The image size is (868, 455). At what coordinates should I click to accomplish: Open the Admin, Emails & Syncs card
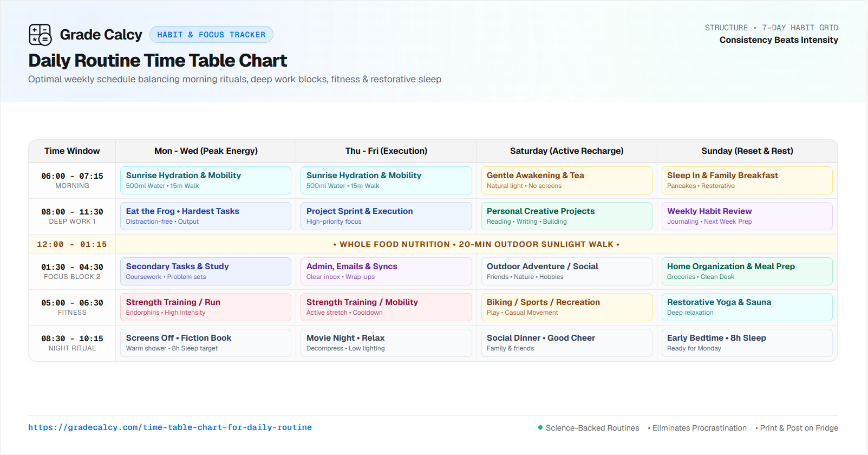point(386,271)
